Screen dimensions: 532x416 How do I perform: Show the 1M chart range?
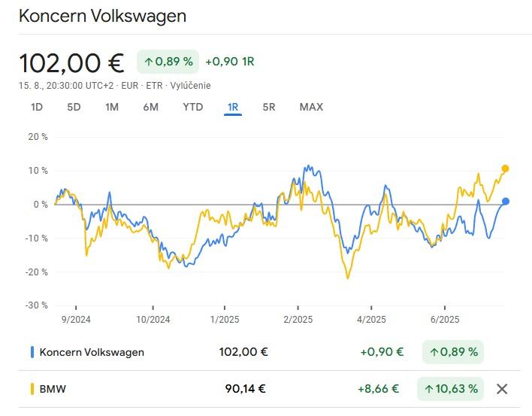[112, 107]
